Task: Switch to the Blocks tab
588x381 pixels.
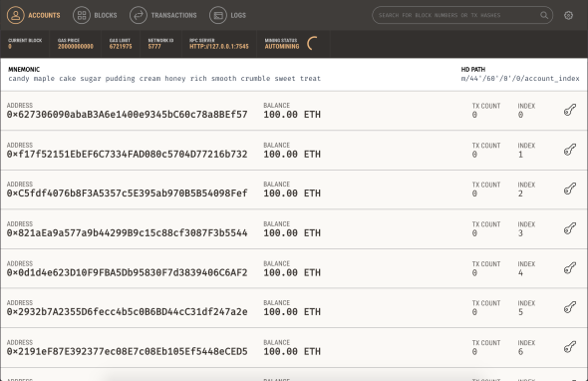Action: coord(95,15)
